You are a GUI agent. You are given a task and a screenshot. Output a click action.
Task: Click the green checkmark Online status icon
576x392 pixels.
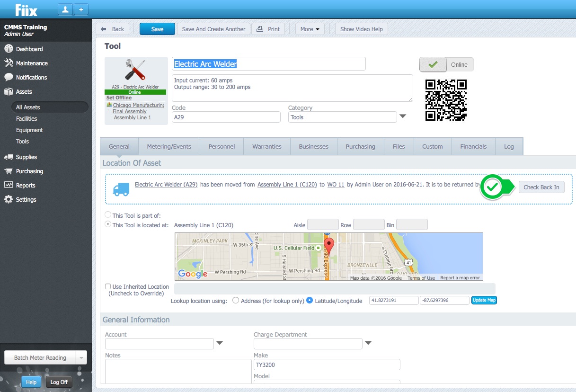coord(433,64)
